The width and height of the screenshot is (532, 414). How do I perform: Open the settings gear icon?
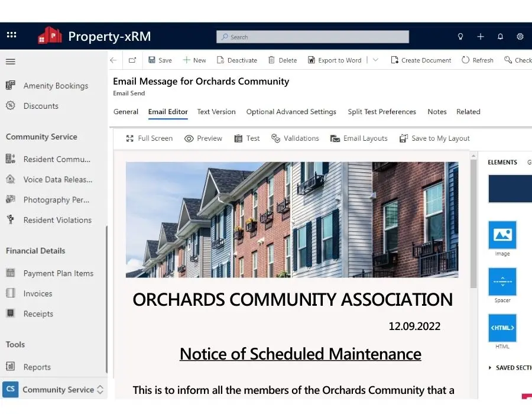(x=520, y=36)
